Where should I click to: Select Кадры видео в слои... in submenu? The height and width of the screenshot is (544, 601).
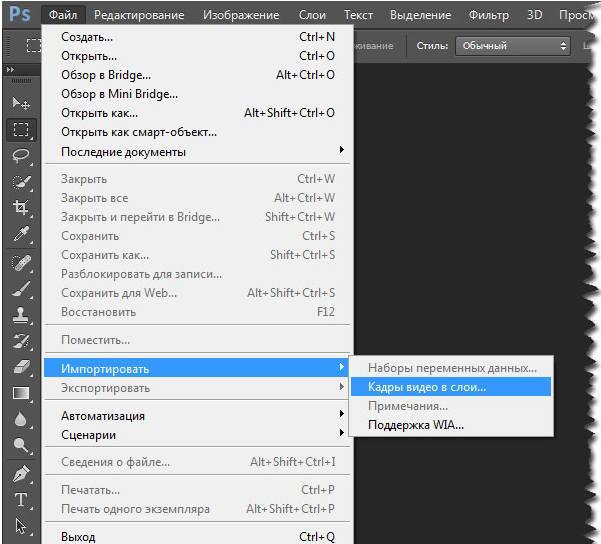pyautogui.click(x=451, y=386)
